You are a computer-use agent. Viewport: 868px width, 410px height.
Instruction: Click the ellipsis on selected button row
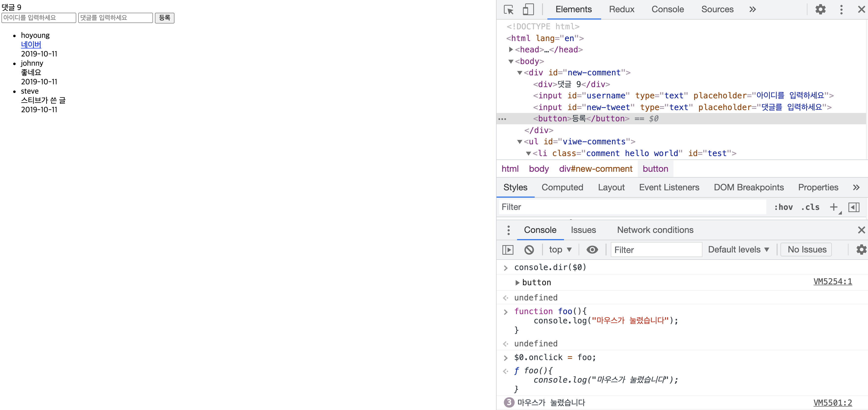coord(502,119)
